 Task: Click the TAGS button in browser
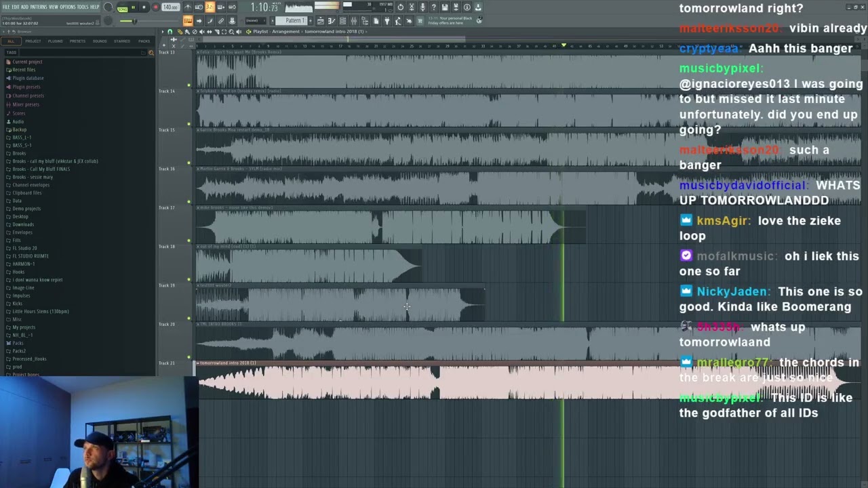pyautogui.click(x=11, y=52)
